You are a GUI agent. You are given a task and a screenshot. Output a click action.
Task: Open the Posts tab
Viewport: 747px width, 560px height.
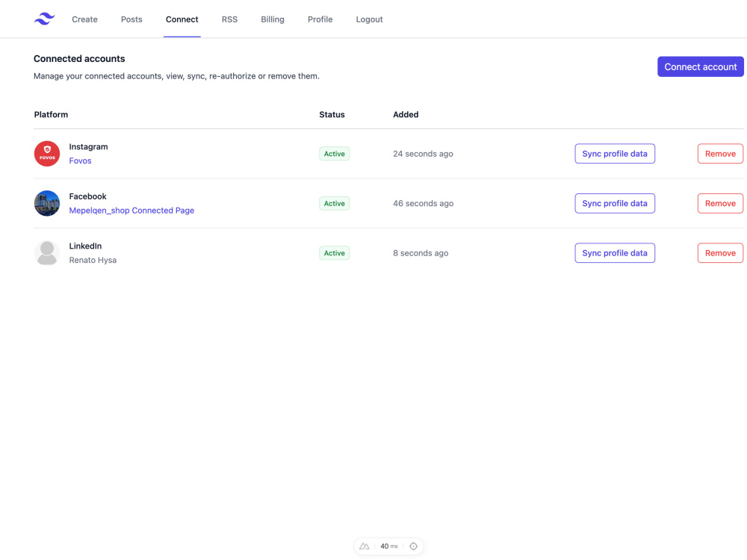click(x=131, y=19)
